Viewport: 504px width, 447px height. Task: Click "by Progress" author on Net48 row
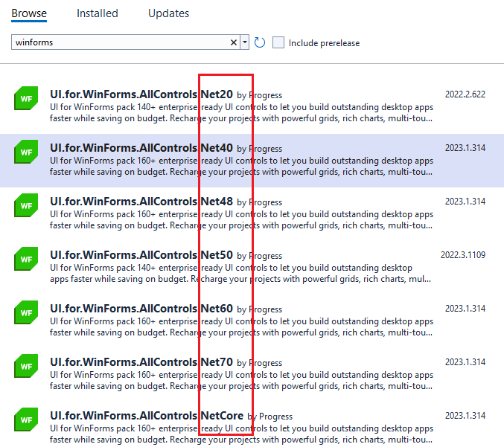(259, 202)
